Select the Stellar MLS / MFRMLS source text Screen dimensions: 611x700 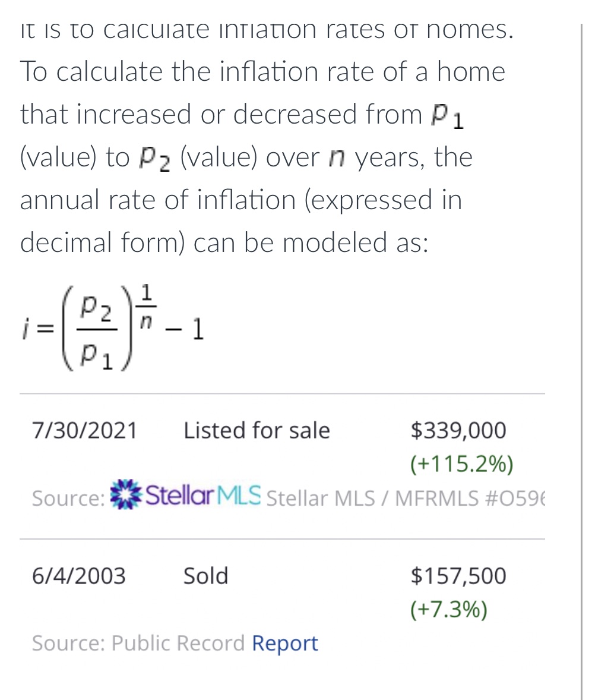click(406, 498)
